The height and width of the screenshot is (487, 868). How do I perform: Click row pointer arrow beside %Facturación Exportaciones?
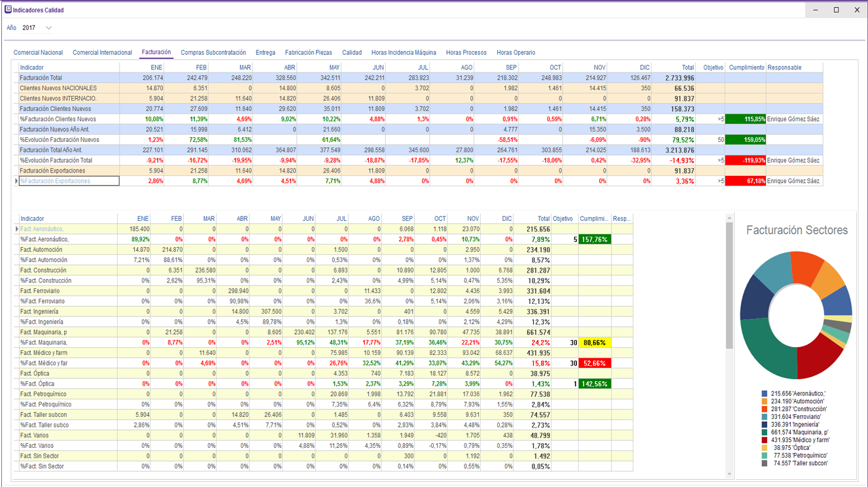16,181
